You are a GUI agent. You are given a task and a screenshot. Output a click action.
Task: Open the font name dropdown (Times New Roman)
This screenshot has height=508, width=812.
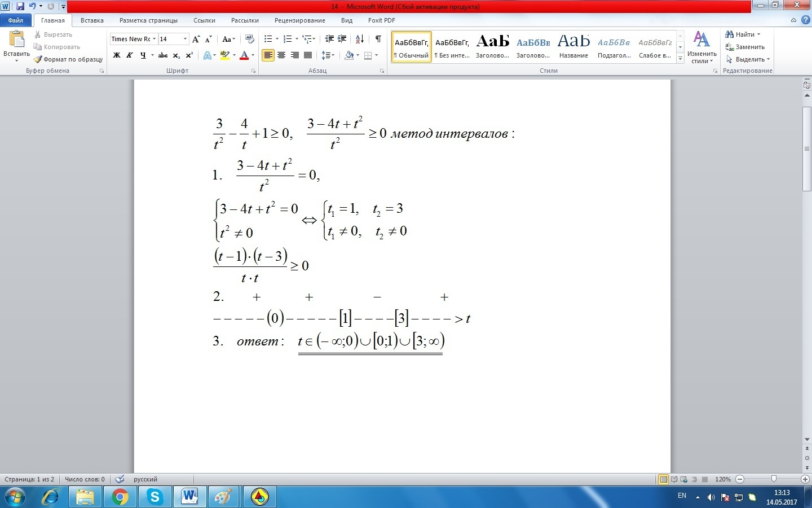click(154, 39)
